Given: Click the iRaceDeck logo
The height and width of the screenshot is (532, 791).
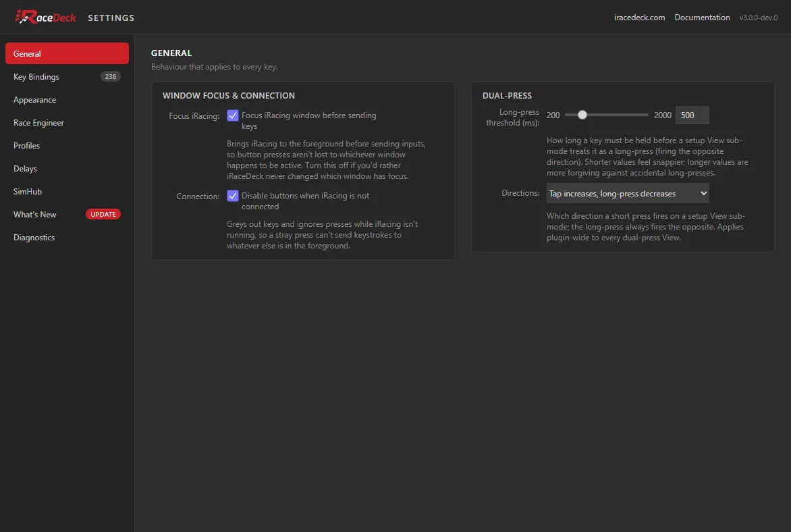Looking at the screenshot, I should (x=45, y=17).
